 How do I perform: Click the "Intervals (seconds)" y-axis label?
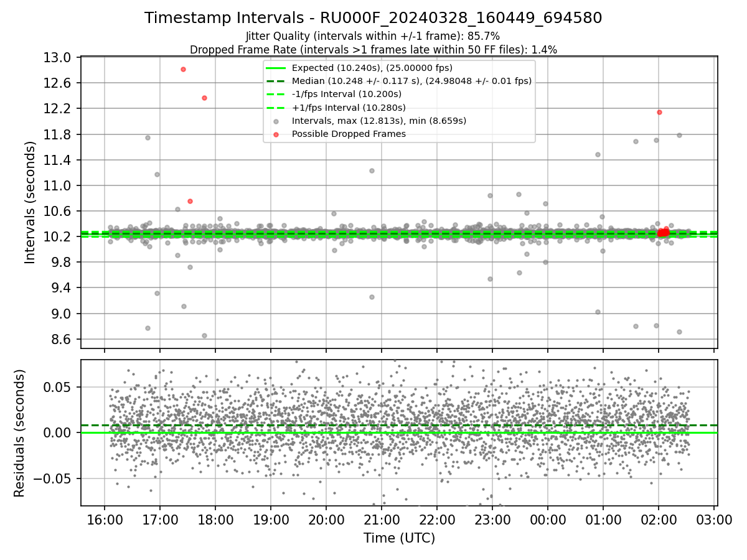[30, 202]
